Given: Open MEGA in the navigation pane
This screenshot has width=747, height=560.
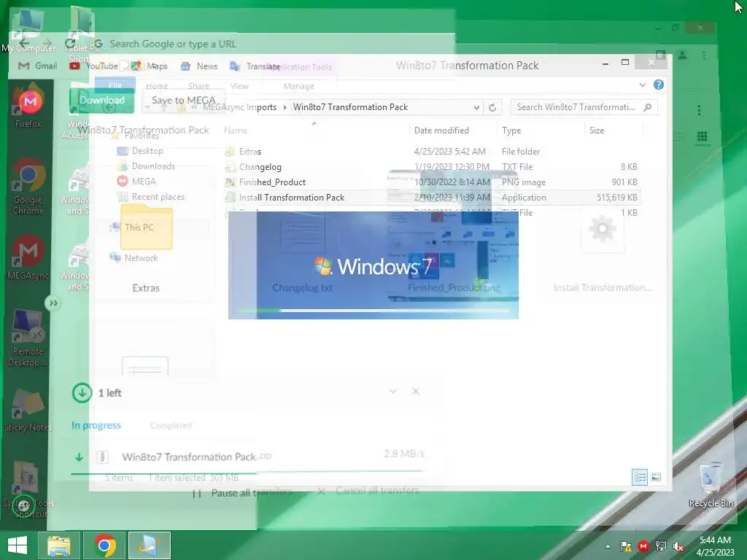Looking at the screenshot, I should (136, 182).
